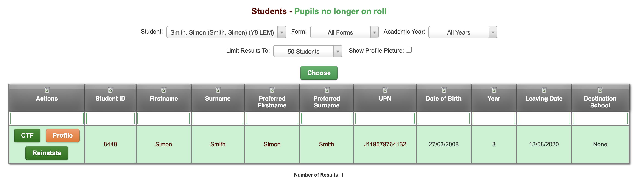Click the bin icon above Student ID
Screen dimensions: 644x180
tap(110, 90)
